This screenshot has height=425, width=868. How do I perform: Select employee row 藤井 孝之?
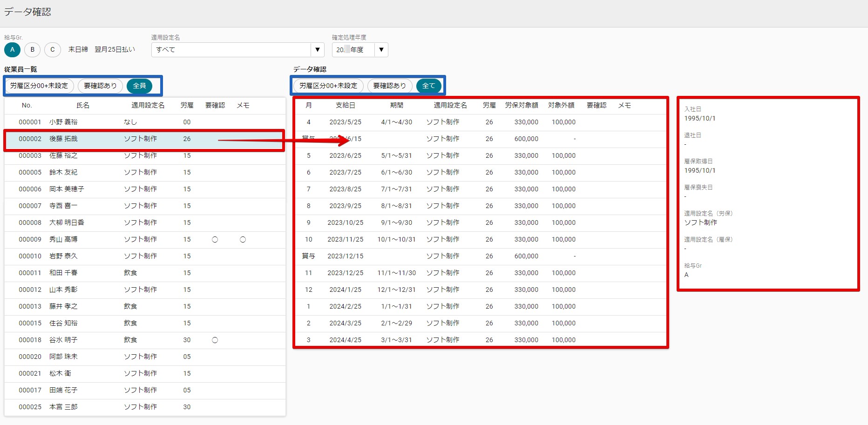(x=145, y=306)
